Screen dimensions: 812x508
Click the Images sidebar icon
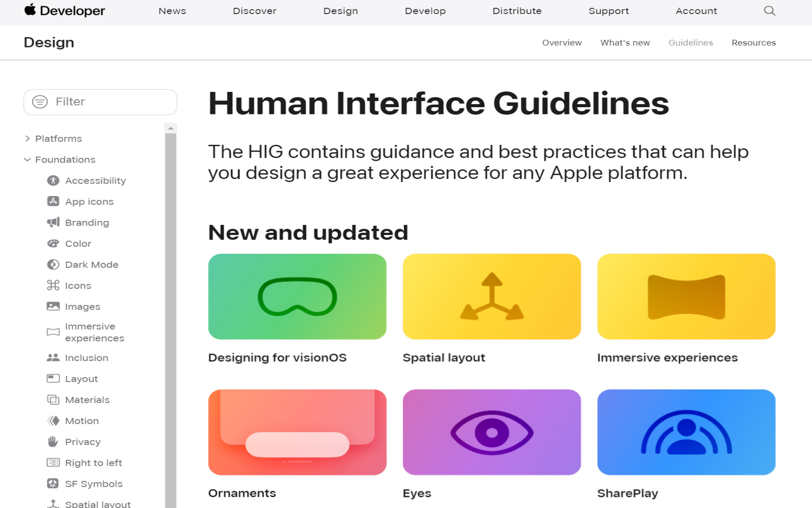[53, 306]
